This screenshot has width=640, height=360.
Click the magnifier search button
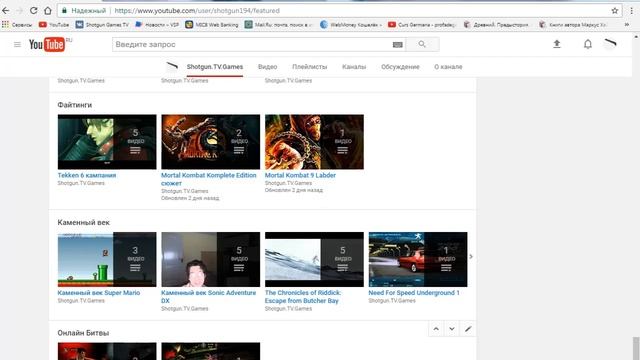click(422, 44)
